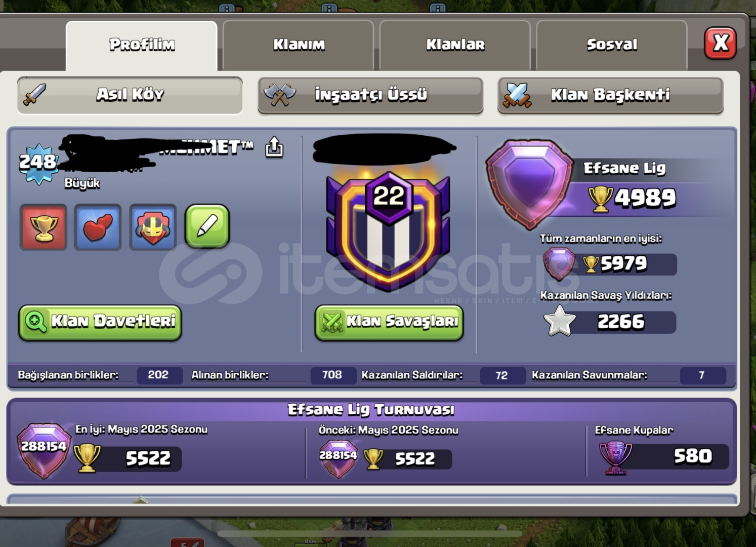This screenshot has width=756, height=547.
Task: Open the helmet shield badge icon
Action: (x=153, y=227)
